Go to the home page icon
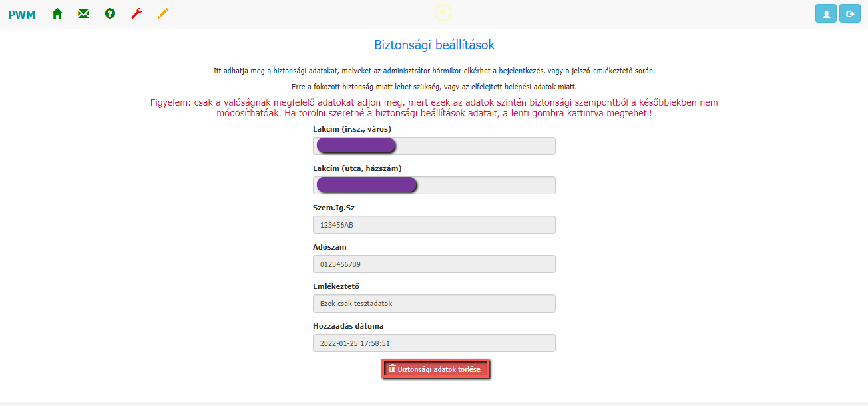This screenshot has width=868, height=406. coord(57,13)
